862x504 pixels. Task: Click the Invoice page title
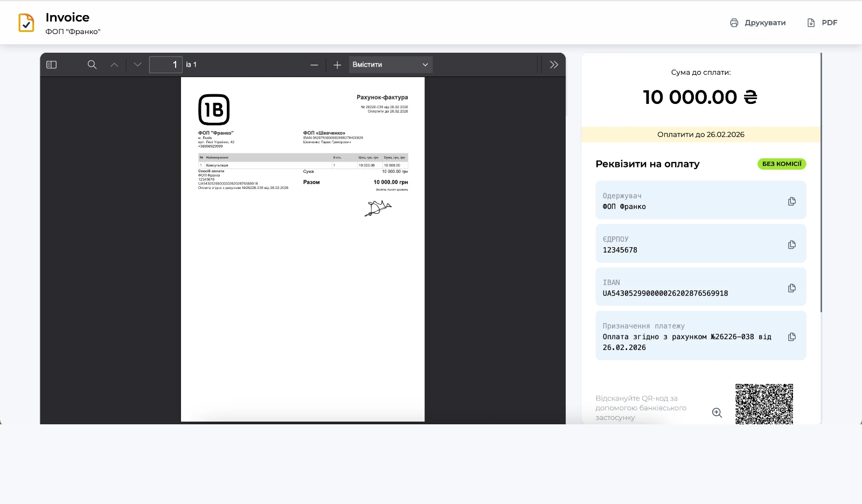[67, 17]
